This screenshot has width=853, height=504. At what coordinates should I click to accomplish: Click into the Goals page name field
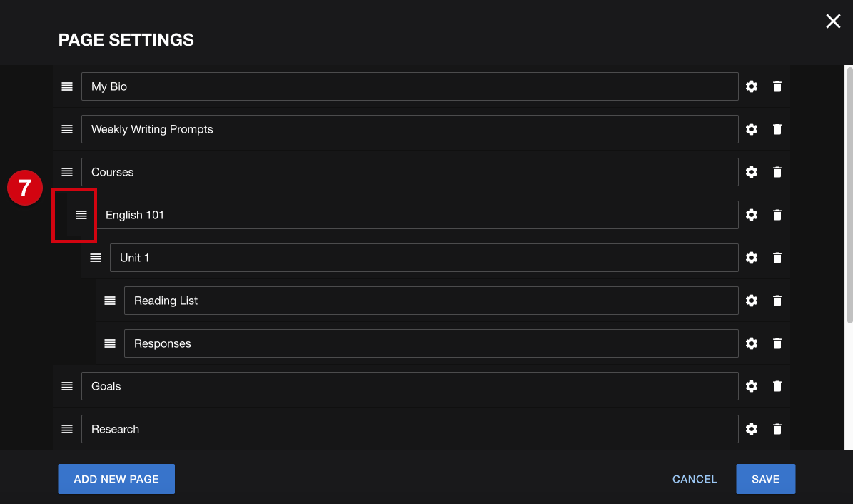(x=410, y=386)
